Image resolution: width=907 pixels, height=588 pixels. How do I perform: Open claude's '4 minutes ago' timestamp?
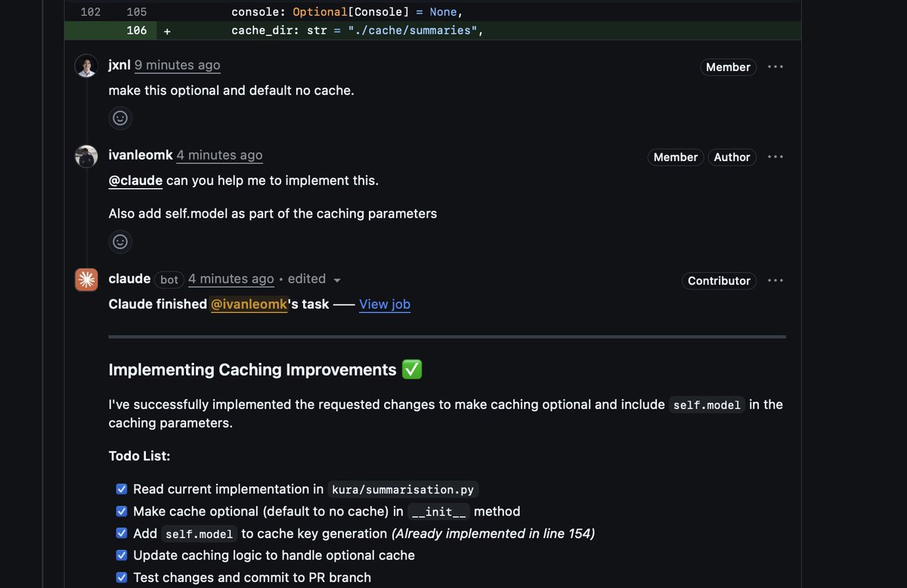point(231,279)
